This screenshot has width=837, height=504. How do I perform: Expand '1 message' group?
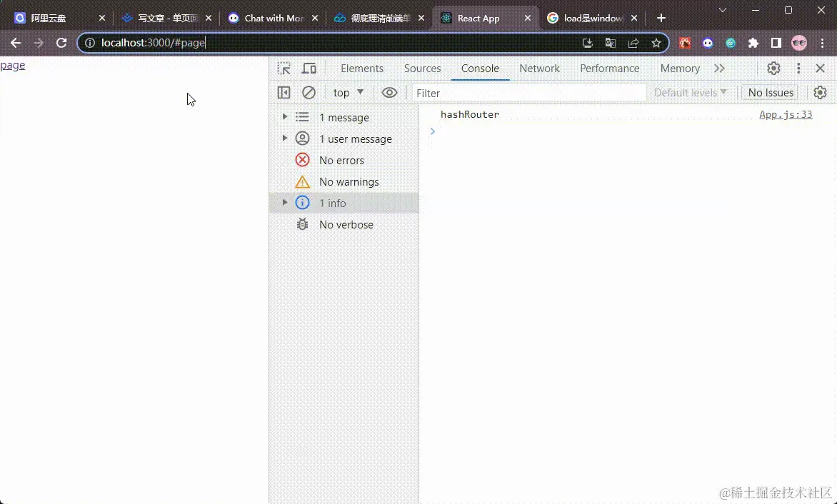click(x=284, y=117)
